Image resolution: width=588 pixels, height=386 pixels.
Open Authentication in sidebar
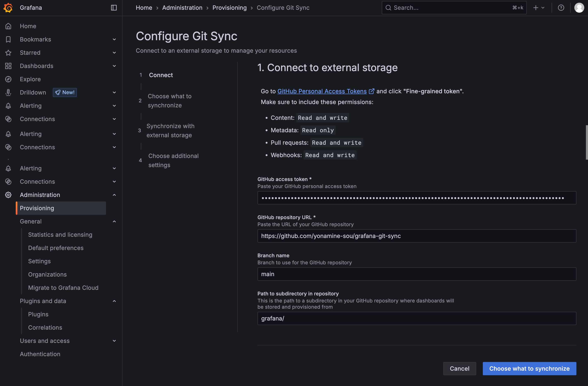pos(40,354)
